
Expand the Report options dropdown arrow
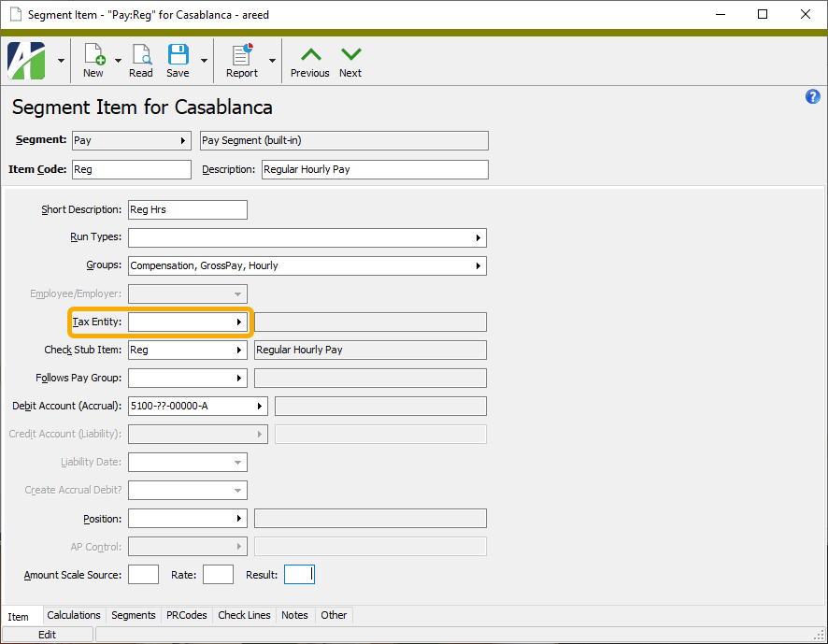coord(272,61)
